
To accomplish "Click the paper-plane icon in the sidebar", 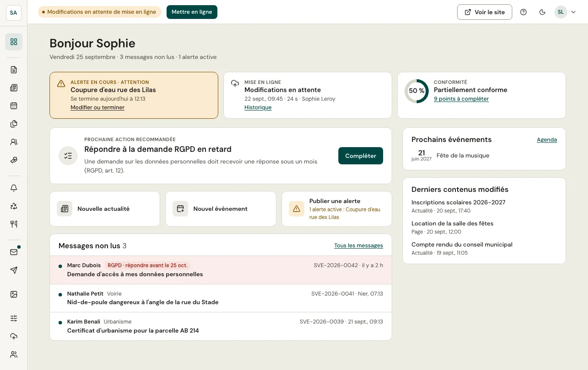I will (14, 270).
